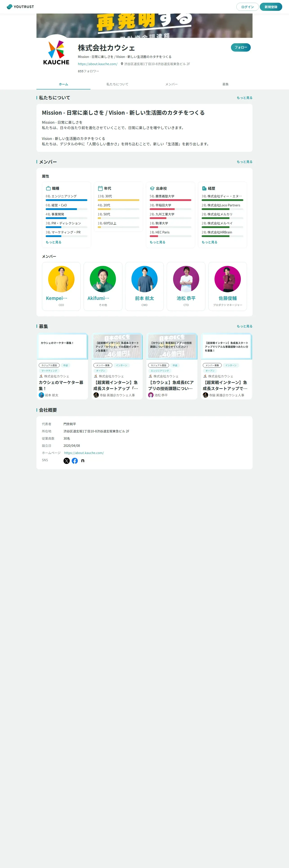
Task: Click the briefcase icon beside 職種
Action: coord(48,188)
